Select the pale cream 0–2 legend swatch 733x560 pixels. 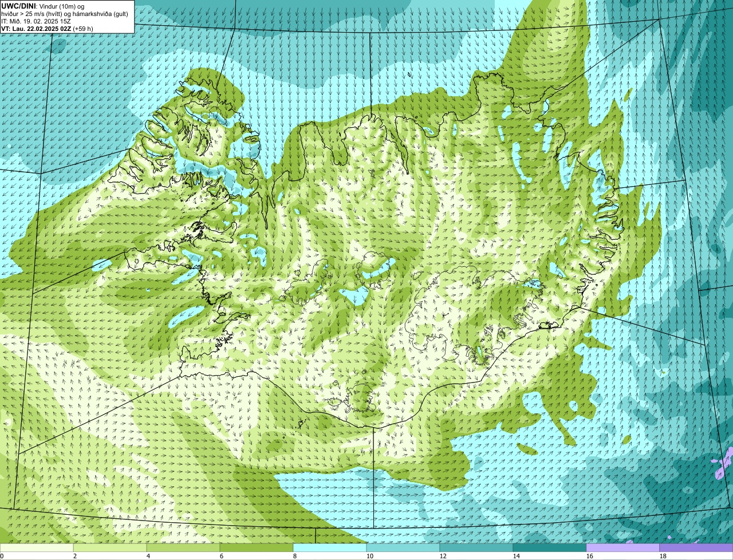pos(37,547)
